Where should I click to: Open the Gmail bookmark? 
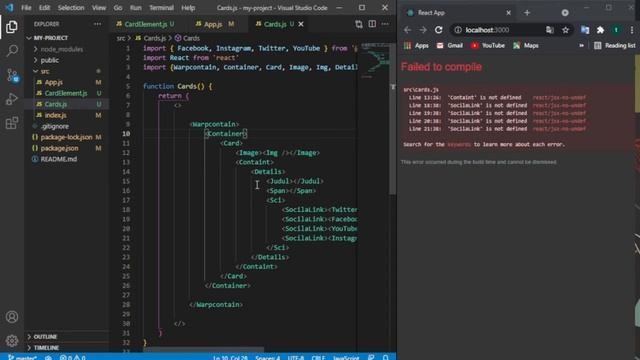pos(449,45)
